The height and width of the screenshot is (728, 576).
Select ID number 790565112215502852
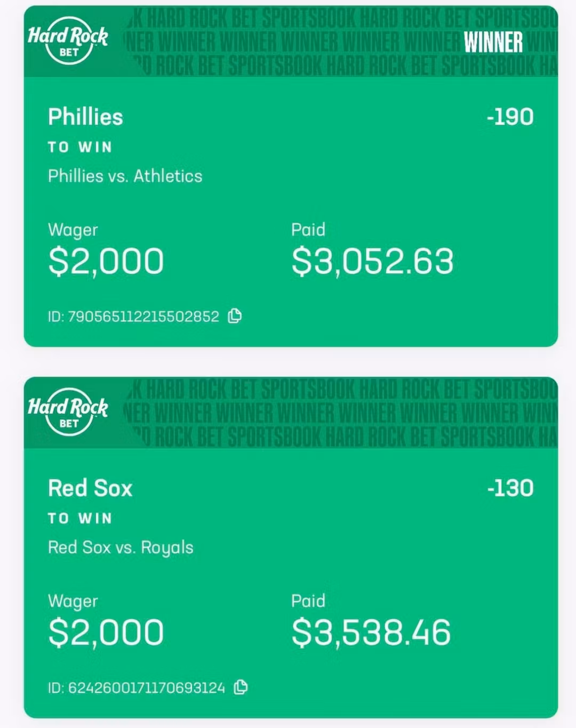[x=143, y=317]
